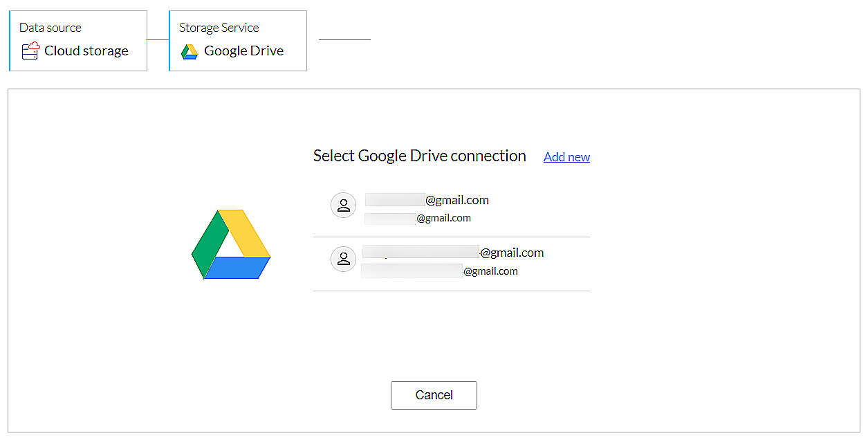Click the smaller email under second connection
The height and width of the screenshot is (438, 868).
(x=439, y=271)
